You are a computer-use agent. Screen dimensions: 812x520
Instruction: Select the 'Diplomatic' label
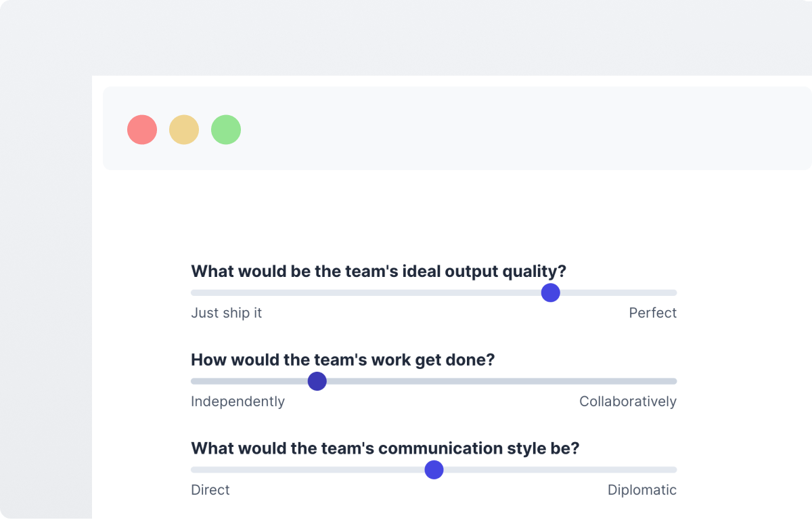point(641,490)
